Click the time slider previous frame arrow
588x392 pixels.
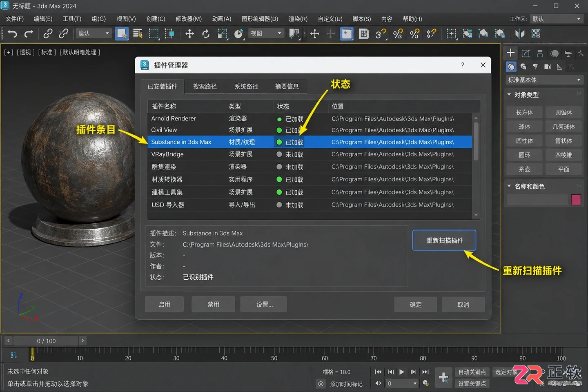(x=8, y=341)
